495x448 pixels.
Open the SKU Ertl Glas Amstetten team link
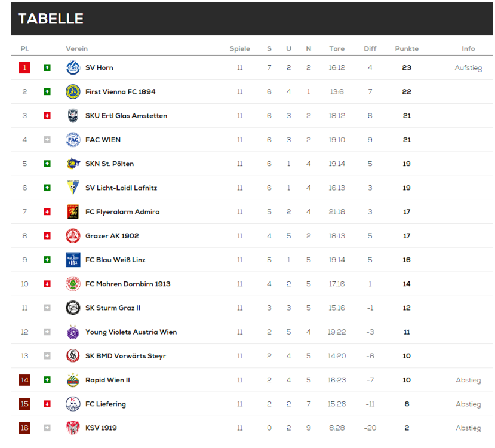point(126,116)
